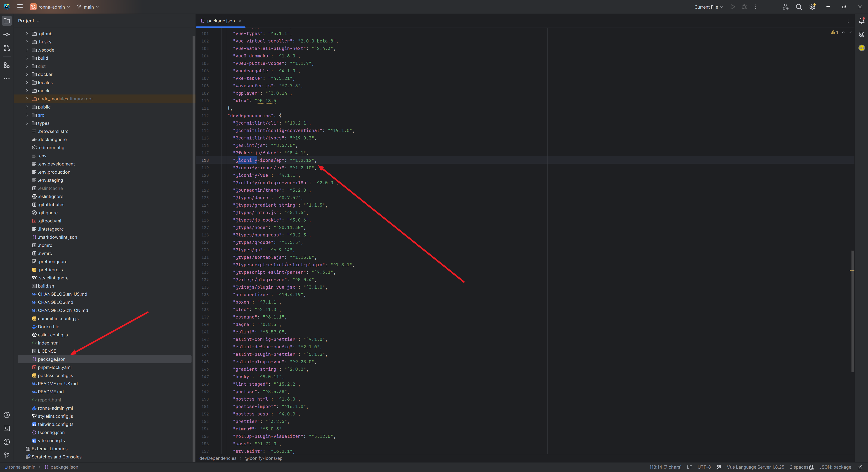
Task: Open the Problems tool window
Action: [7, 442]
